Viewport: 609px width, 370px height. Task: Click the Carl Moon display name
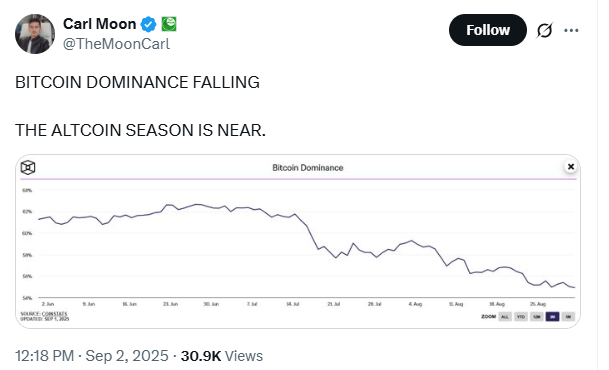pyautogui.click(x=99, y=24)
